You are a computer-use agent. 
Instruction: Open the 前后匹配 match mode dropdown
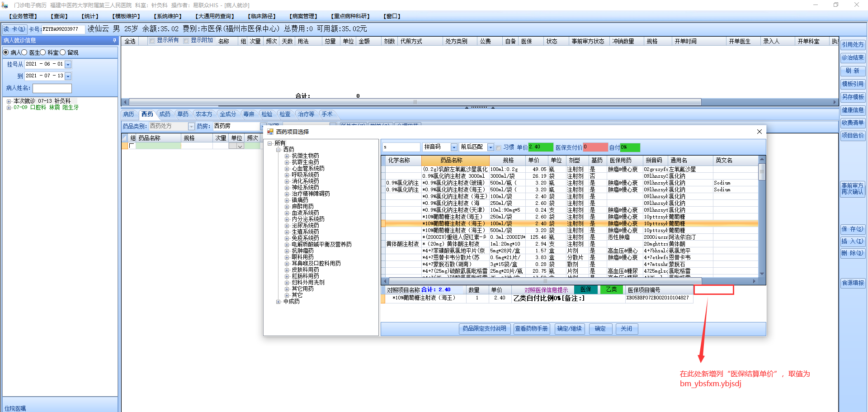(491, 147)
